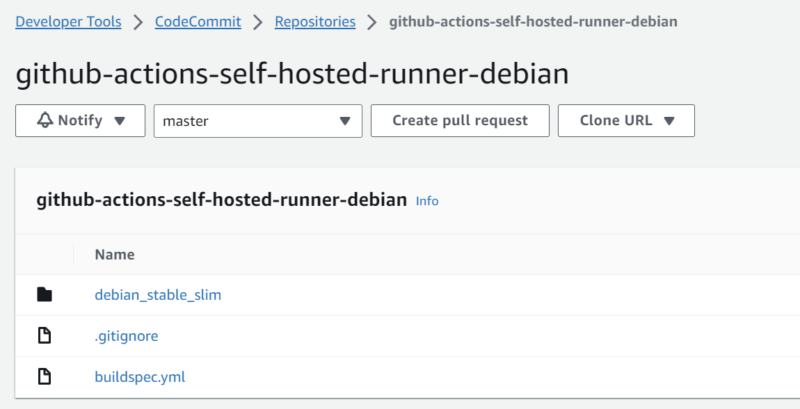Click the bell icon on Notify
The height and width of the screenshot is (409, 800).
[x=45, y=120]
